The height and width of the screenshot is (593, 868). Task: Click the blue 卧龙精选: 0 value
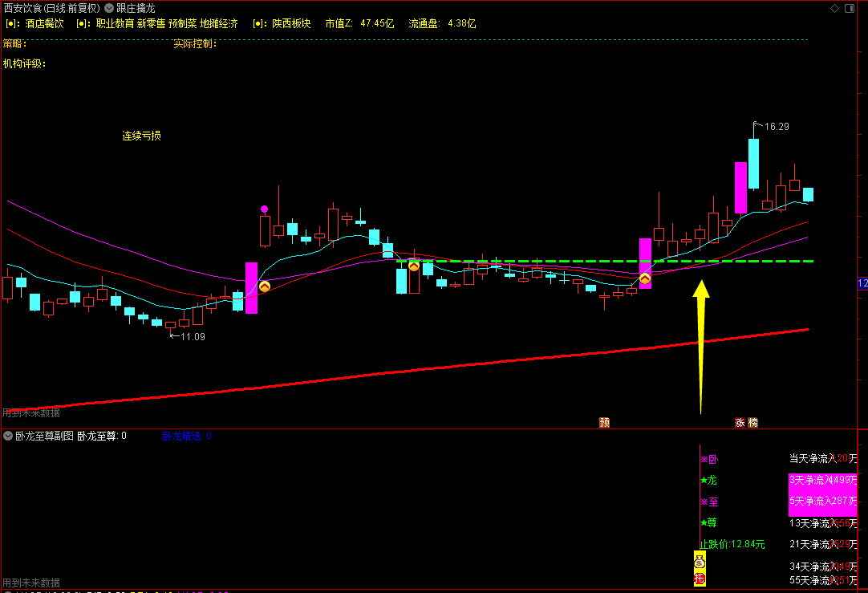tap(187, 437)
